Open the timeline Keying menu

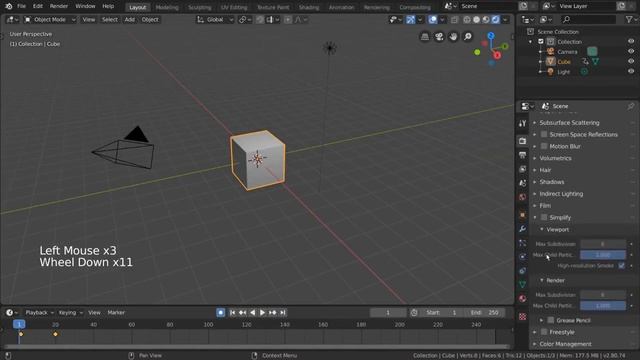(x=70, y=313)
